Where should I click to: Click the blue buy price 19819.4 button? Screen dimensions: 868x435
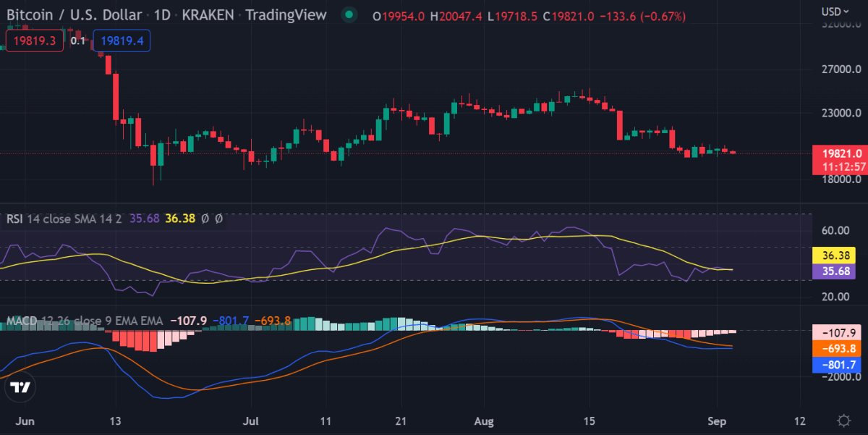coord(122,41)
